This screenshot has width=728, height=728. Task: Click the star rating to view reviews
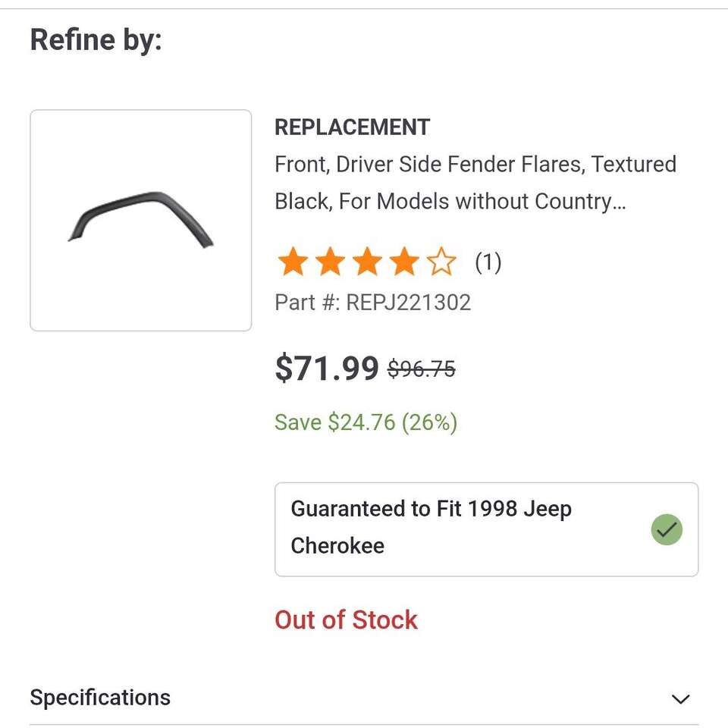[367, 261]
